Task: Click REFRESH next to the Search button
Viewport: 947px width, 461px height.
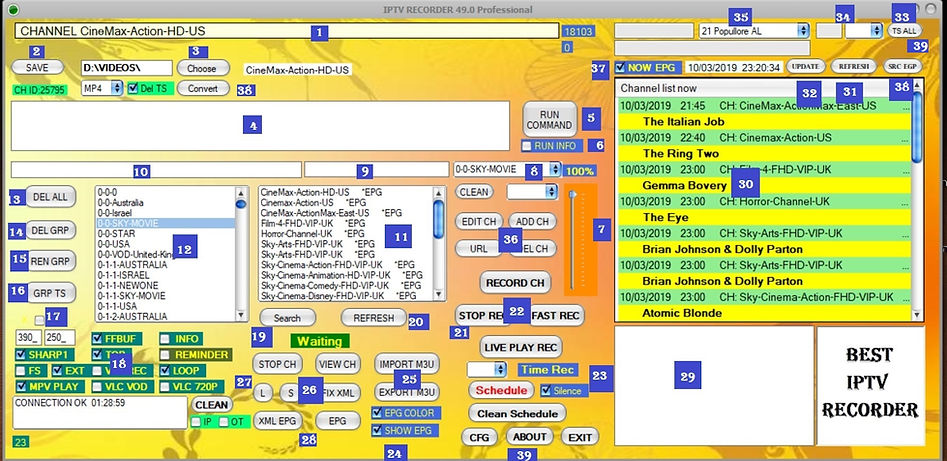Action: point(373,318)
